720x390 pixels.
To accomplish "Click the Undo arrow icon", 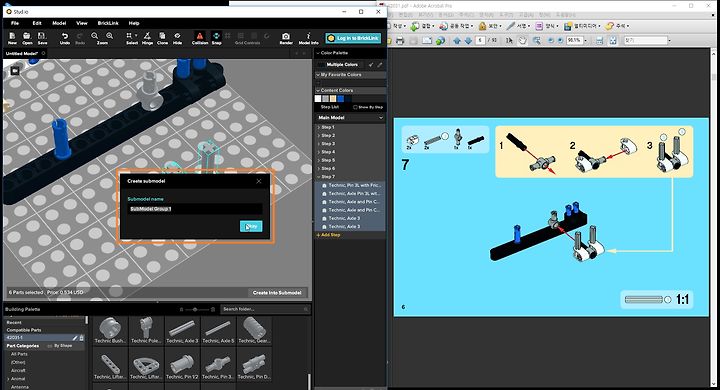I will 65,36.
